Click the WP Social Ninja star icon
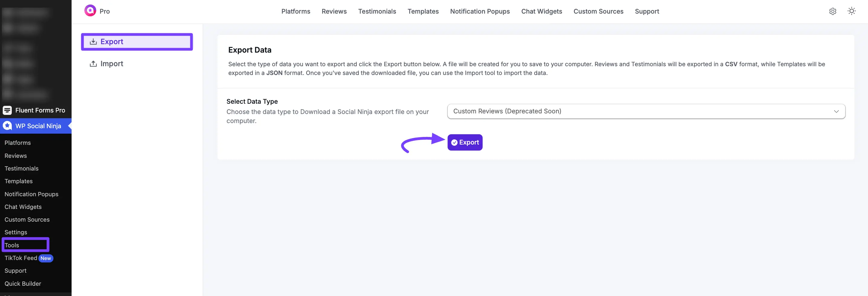The height and width of the screenshot is (296, 868). tap(7, 126)
